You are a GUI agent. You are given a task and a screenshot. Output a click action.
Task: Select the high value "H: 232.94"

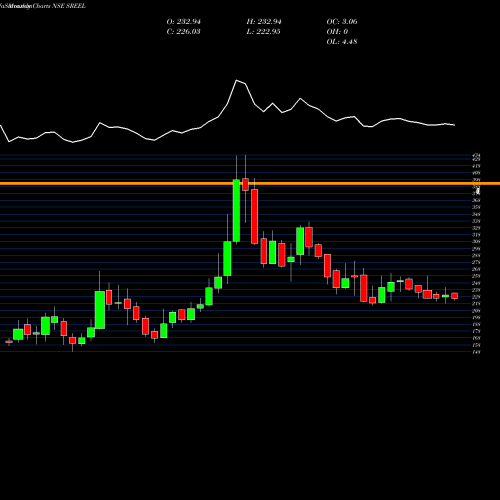tap(264, 22)
